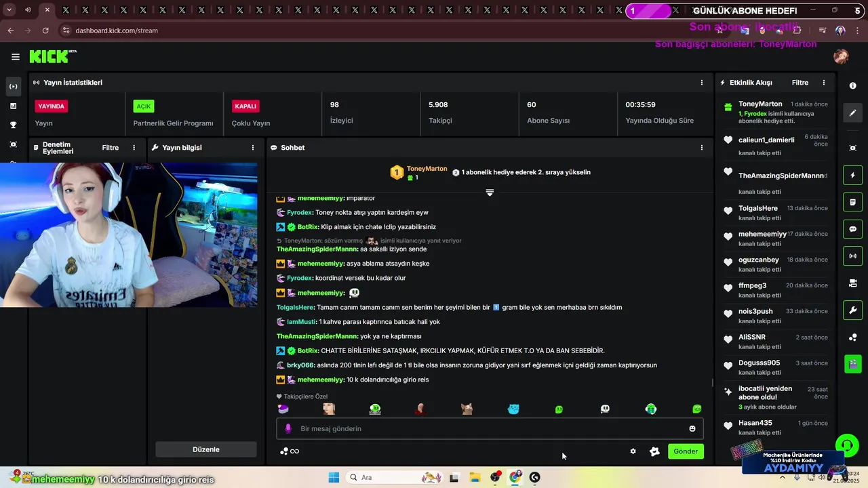Click the AÇIK partnership badge
Screen dimensions: 868x488
click(144, 106)
